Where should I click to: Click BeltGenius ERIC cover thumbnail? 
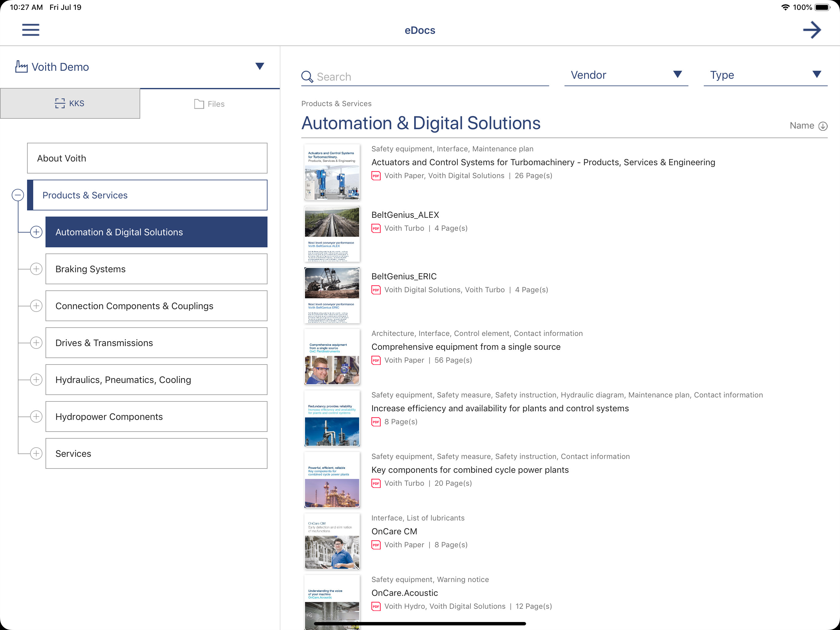(x=332, y=295)
